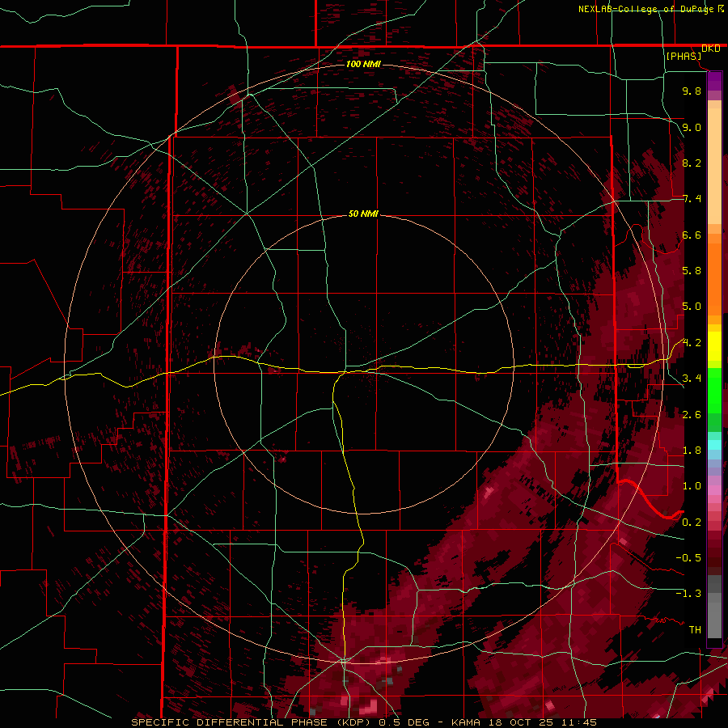The width and height of the screenshot is (728, 728).
Task: Click the 9.8 legend value
Action: tap(692, 91)
